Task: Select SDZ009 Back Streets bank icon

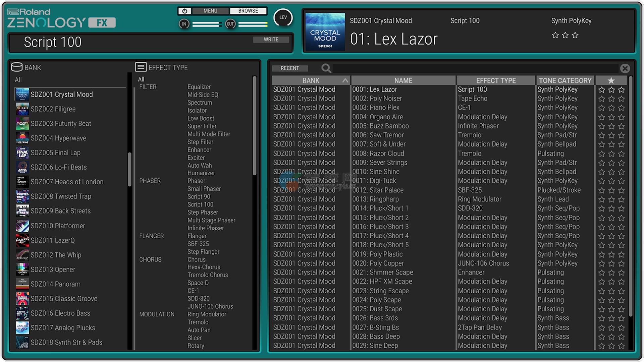Action: point(22,211)
